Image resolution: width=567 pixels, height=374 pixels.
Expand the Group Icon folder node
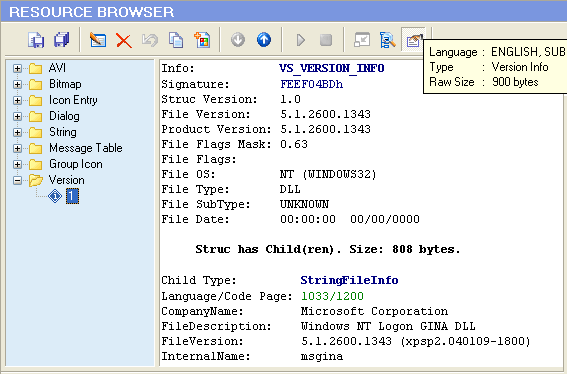(17, 164)
